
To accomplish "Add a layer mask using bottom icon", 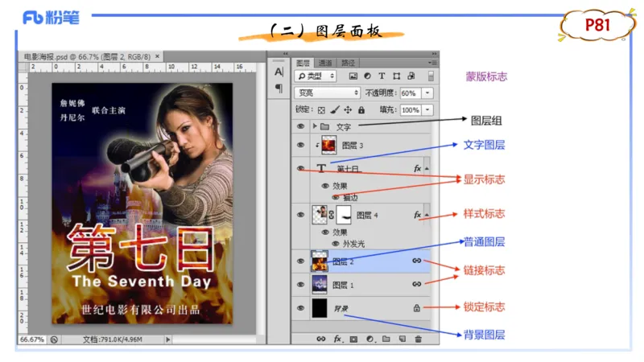I will (353, 339).
